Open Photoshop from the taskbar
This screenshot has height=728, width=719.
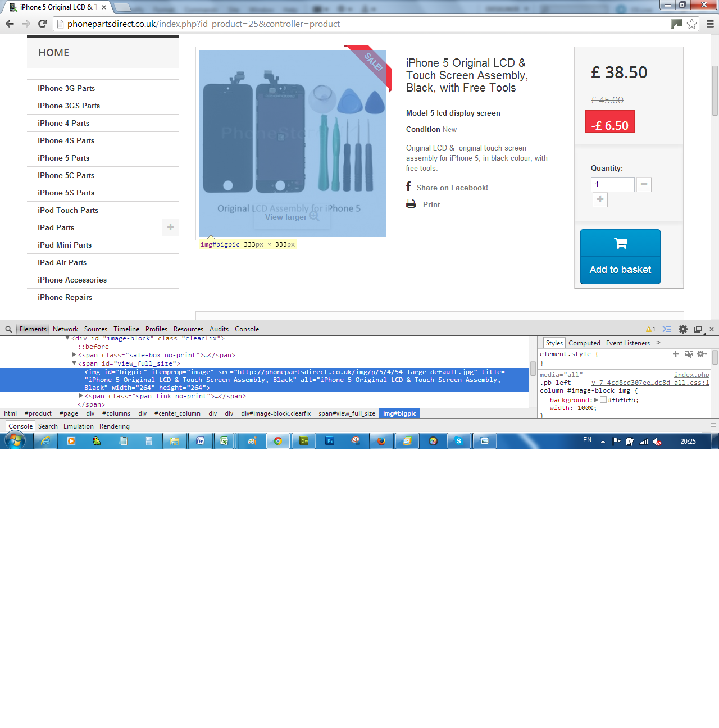330,441
